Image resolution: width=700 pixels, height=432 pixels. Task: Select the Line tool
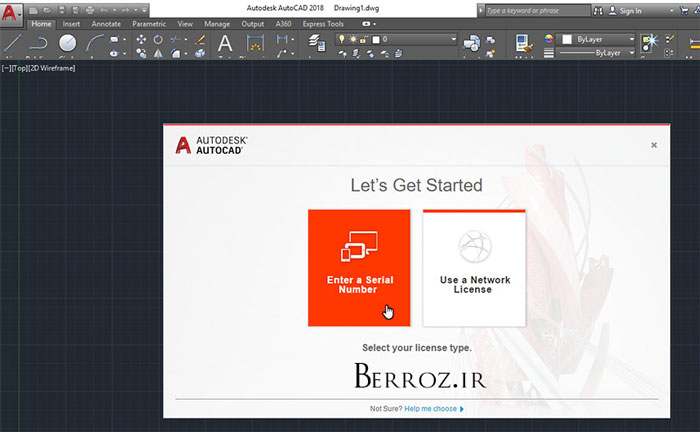12,43
